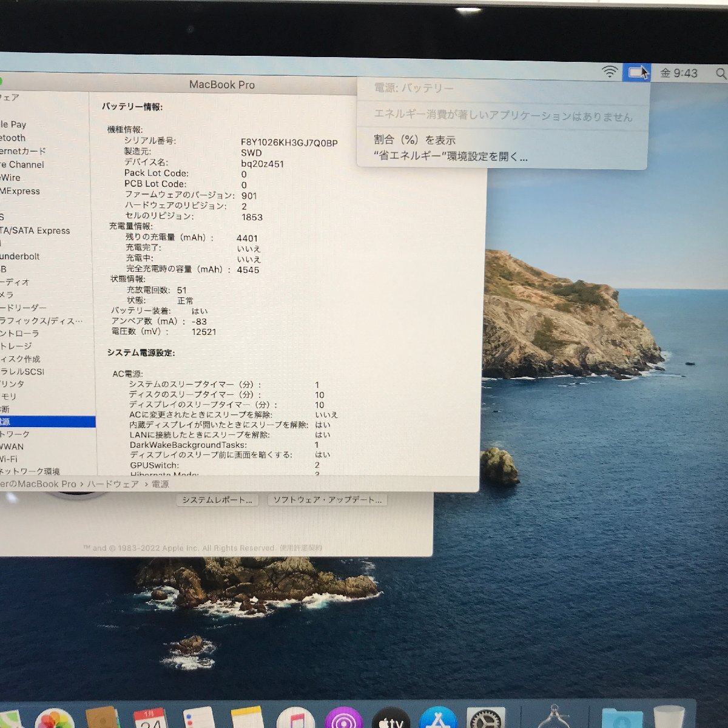The image size is (728, 728).
Task: Open System Information icon in Dock
Action: point(554,717)
